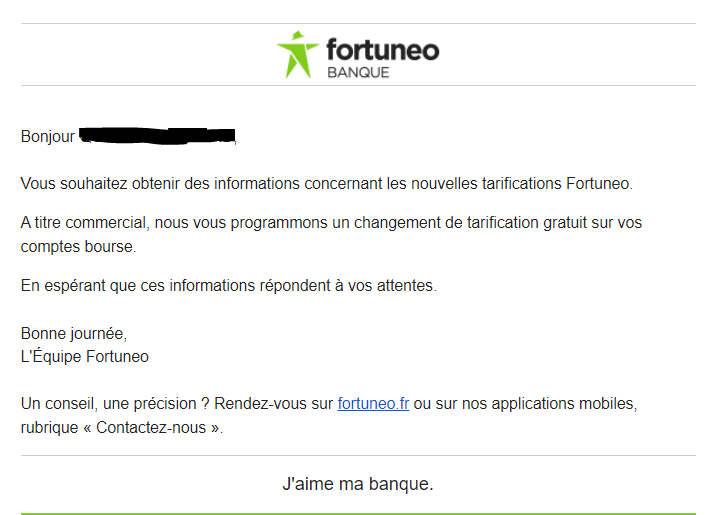Click the "Contactez-nous" rubrique text

point(151,427)
